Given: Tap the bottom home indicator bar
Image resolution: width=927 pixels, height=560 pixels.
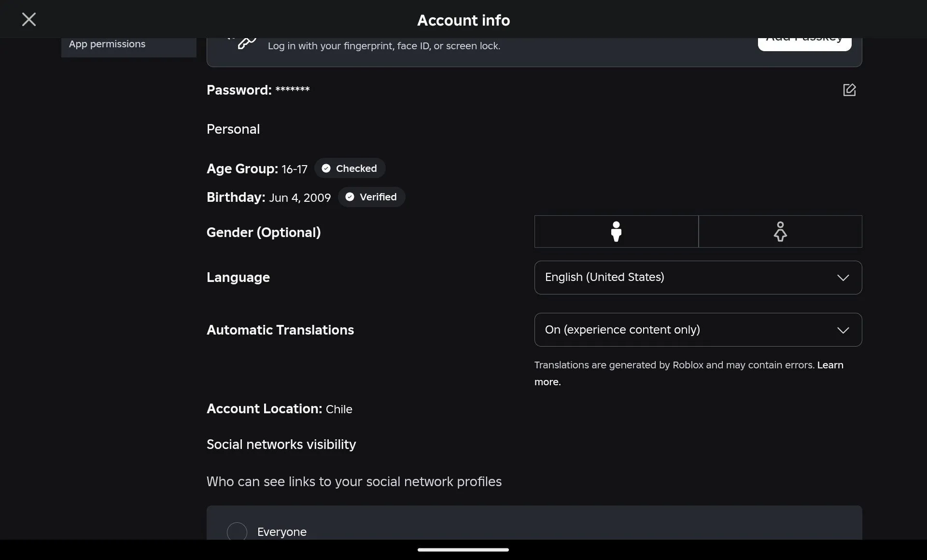Looking at the screenshot, I should pos(463,549).
